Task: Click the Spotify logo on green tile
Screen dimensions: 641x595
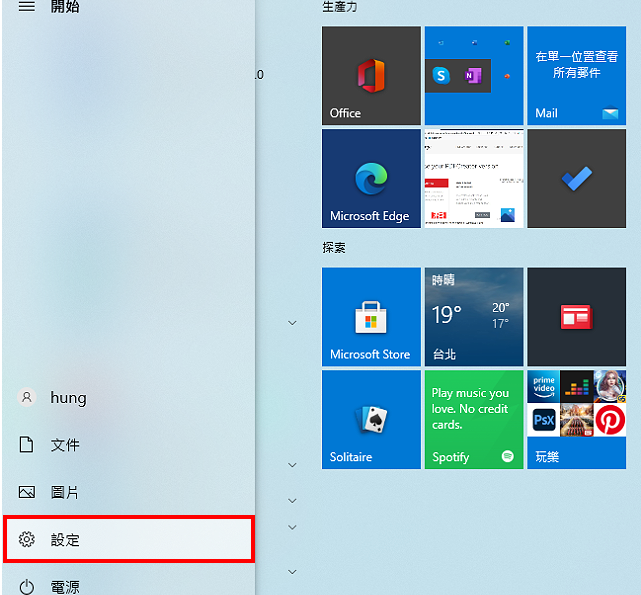Action: 508,456
